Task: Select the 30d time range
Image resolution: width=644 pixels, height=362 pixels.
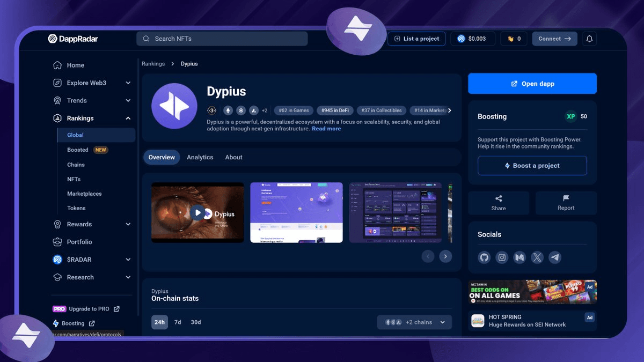Action: [x=196, y=322]
